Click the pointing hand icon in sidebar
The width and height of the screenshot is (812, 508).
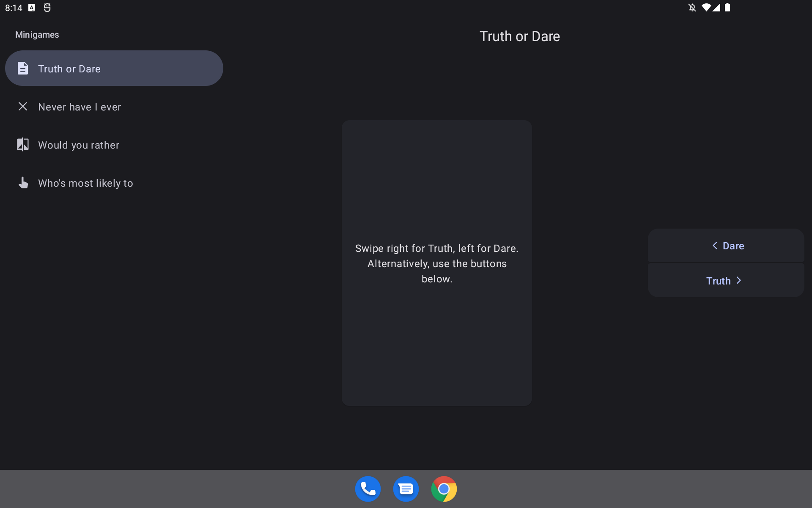click(x=23, y=182)
